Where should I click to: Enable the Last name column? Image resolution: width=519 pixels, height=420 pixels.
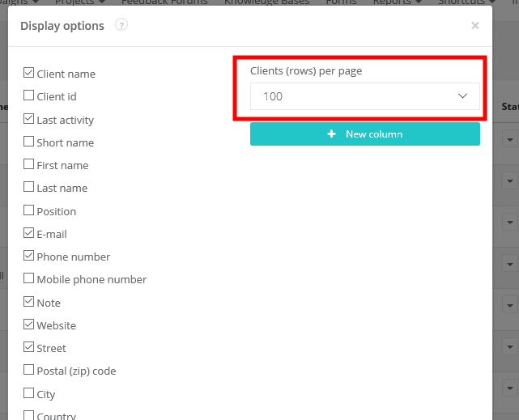(x=29, y=188)
